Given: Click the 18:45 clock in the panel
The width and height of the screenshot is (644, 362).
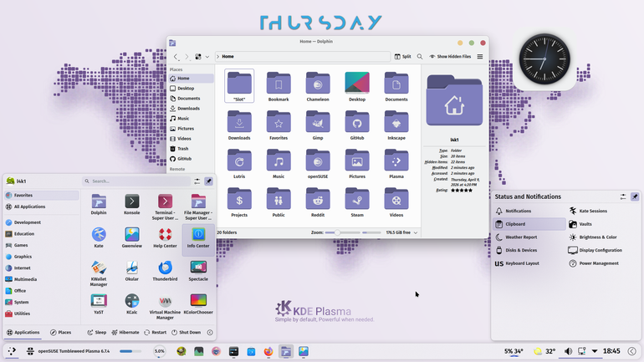Looking at the screenshot, I should 611,351.
